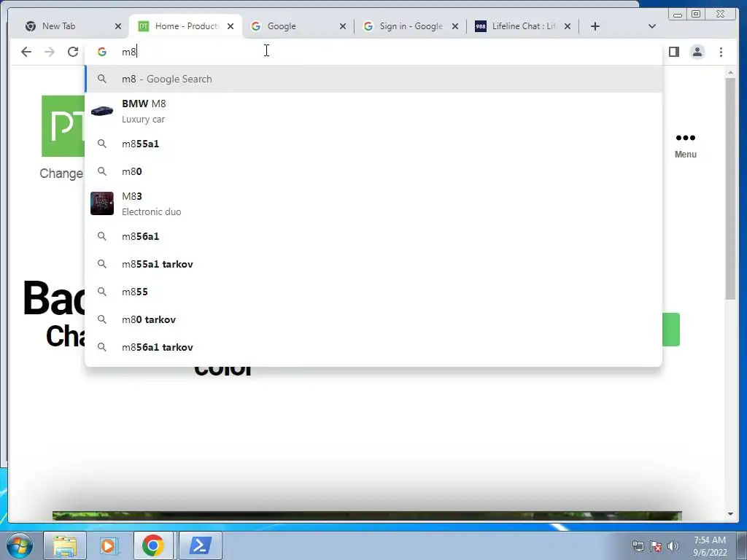Select the m856a1 suggestion
This screenshot has height=560, width=747.
[373, 236]
